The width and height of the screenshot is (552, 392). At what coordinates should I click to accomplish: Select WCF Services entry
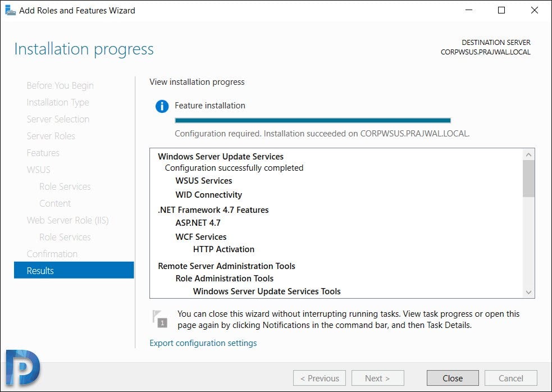[201, 236]
